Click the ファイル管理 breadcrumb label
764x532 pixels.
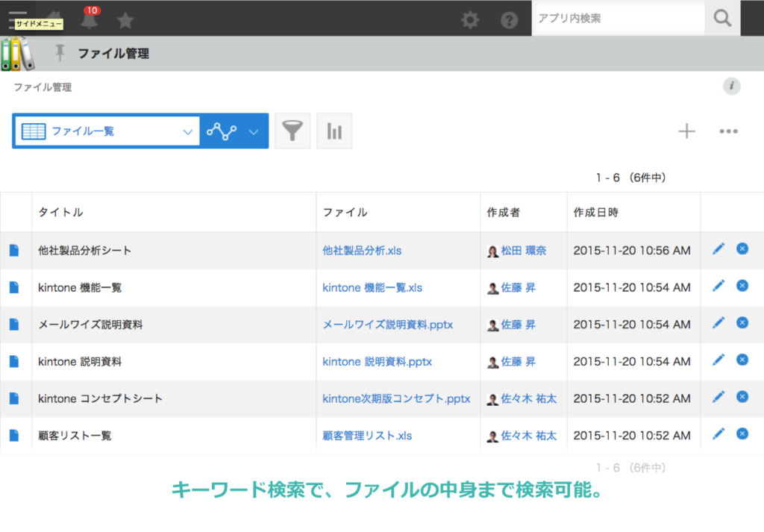pyautogui.click(x=35, y=87)
